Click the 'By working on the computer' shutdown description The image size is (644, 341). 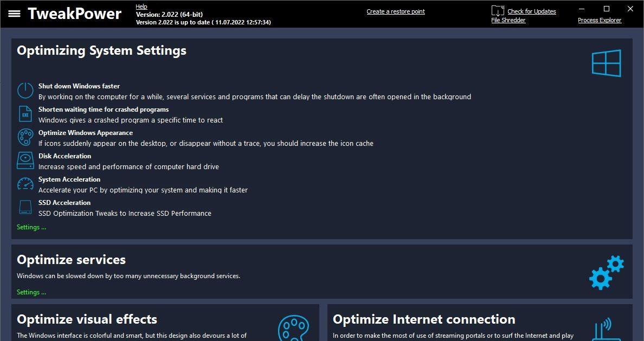(x=255, y=97)
